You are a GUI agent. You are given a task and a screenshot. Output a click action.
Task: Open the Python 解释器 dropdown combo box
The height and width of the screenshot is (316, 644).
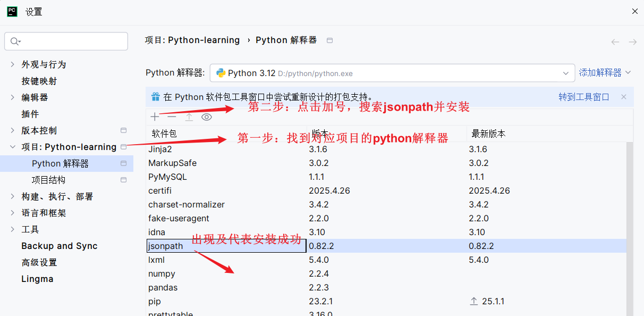tap(392, 73)
